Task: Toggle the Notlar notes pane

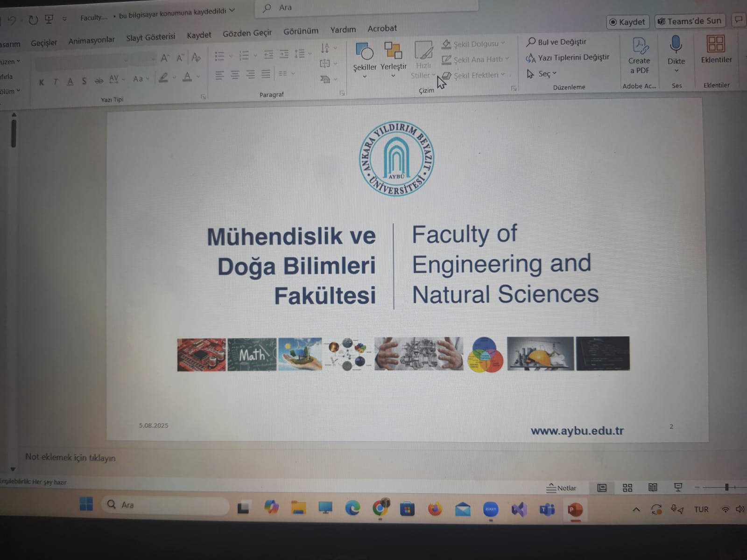Action: coord(562,488)
